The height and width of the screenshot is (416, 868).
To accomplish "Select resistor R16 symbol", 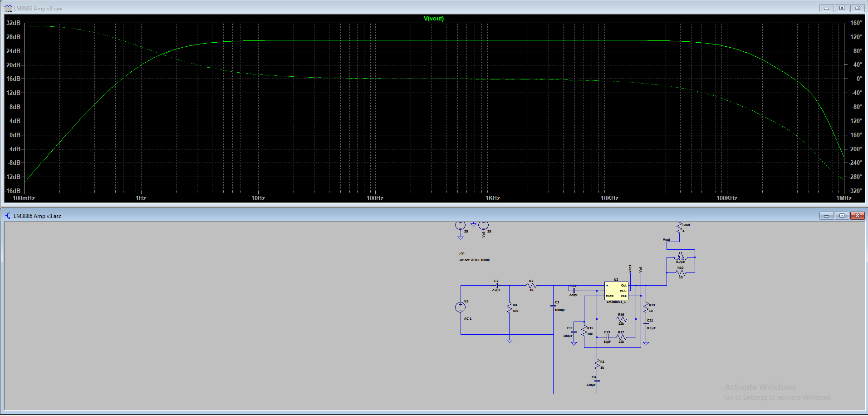I will click(x=621, y=319).
